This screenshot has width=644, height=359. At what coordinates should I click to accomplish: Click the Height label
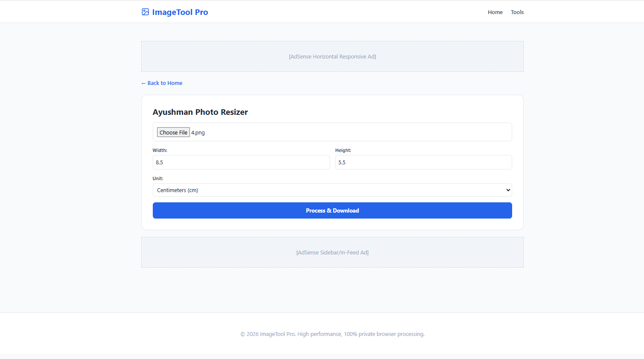pos(343,150)
